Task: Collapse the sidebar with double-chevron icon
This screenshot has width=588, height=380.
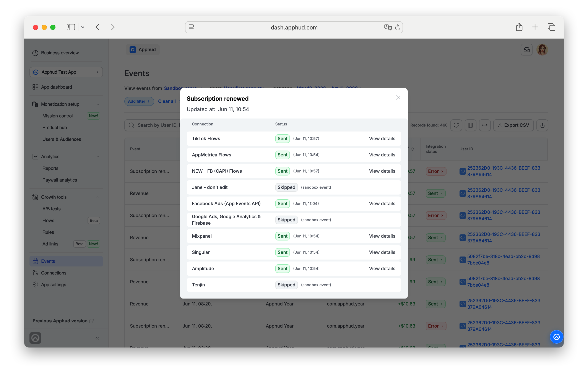Action: coord(97,338)
